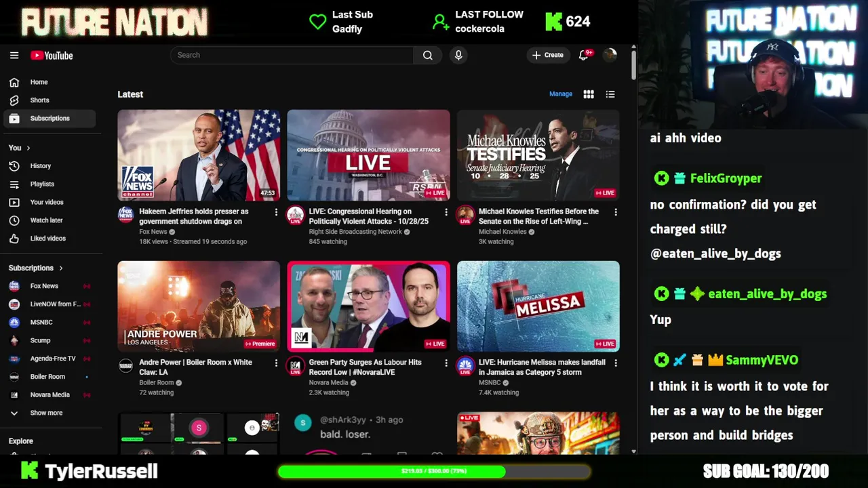The width and height of the screenshot is (868, 488).
Task: Expand the Subscriptions section chevron
Action: pos(61,268)
